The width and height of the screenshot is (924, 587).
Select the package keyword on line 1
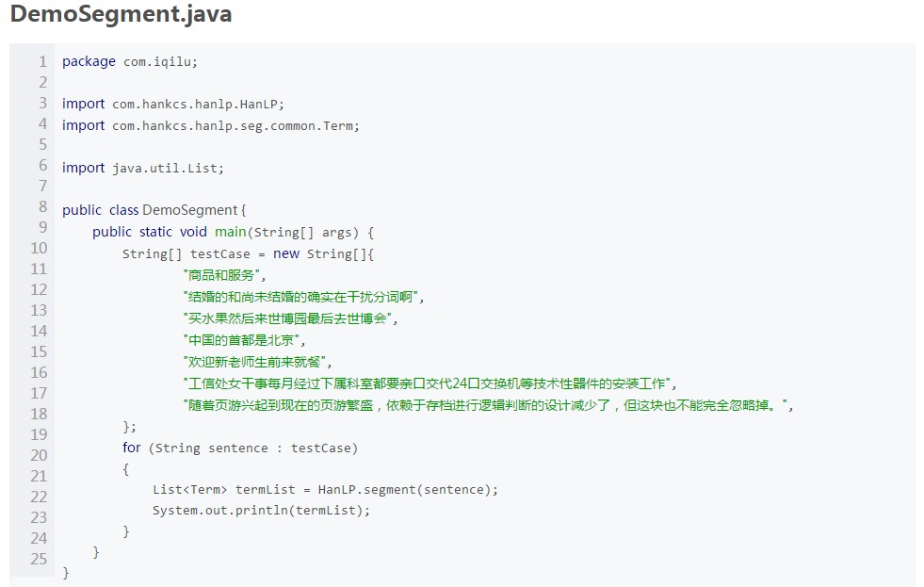pyautogui.click(x=88, y=61)
